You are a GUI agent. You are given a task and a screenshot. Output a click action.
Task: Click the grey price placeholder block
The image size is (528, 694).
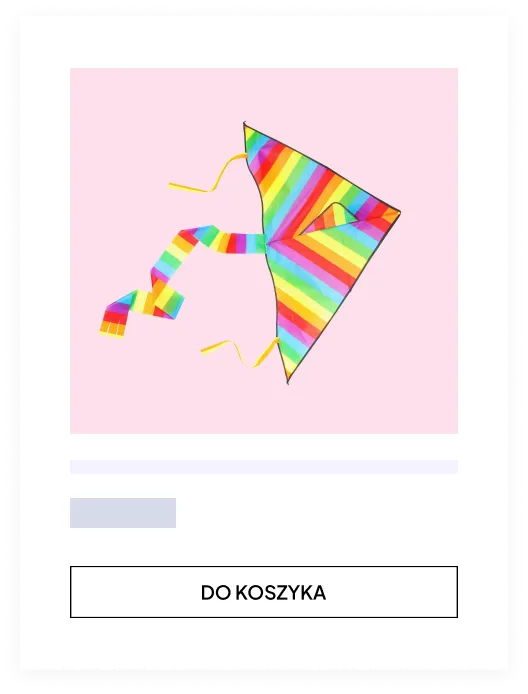[x=123, y=513]
